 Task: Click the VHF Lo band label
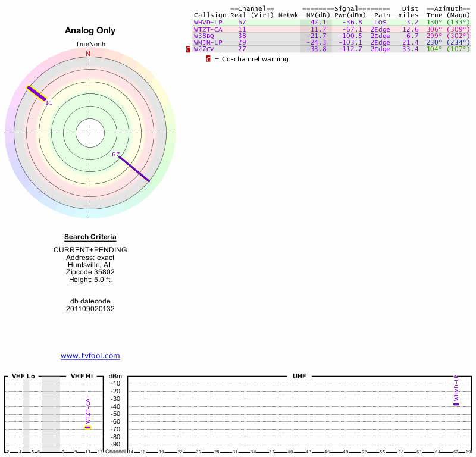[x=23, y=376]
